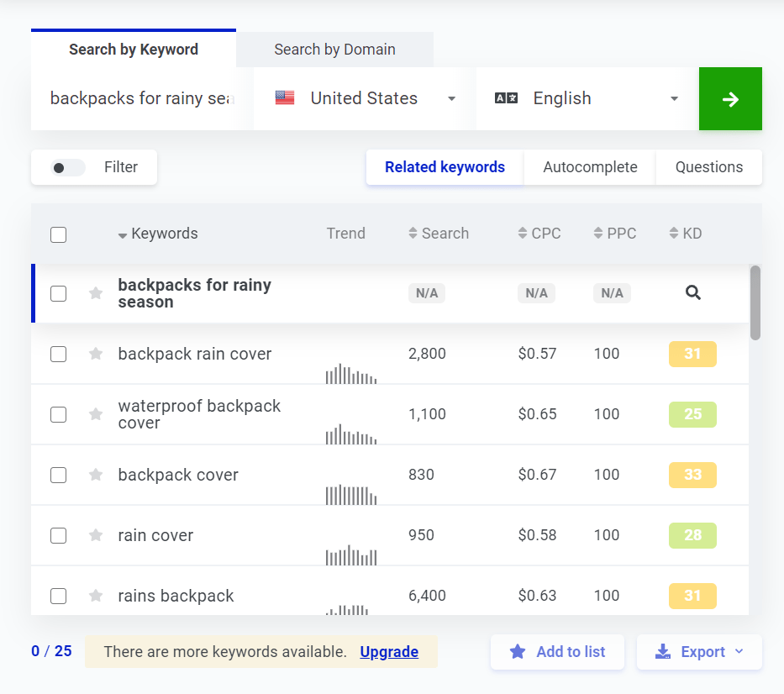Star the 'rain cover' keyword
784x694 pixels.
click(96, 535)
